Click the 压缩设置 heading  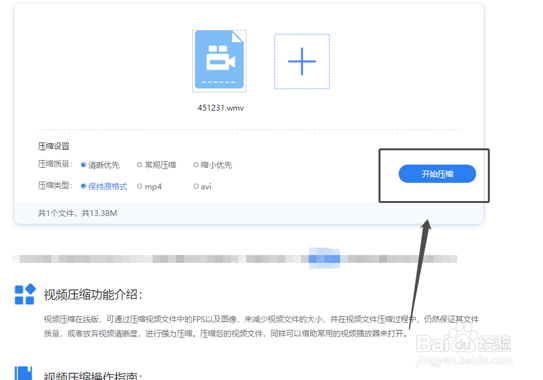[x=54, y=146]
